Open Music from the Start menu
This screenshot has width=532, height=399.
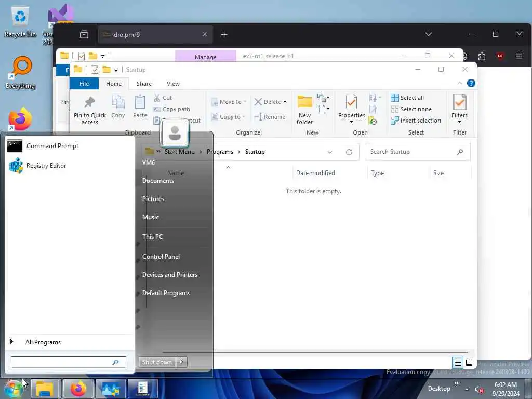coord(150,217)
